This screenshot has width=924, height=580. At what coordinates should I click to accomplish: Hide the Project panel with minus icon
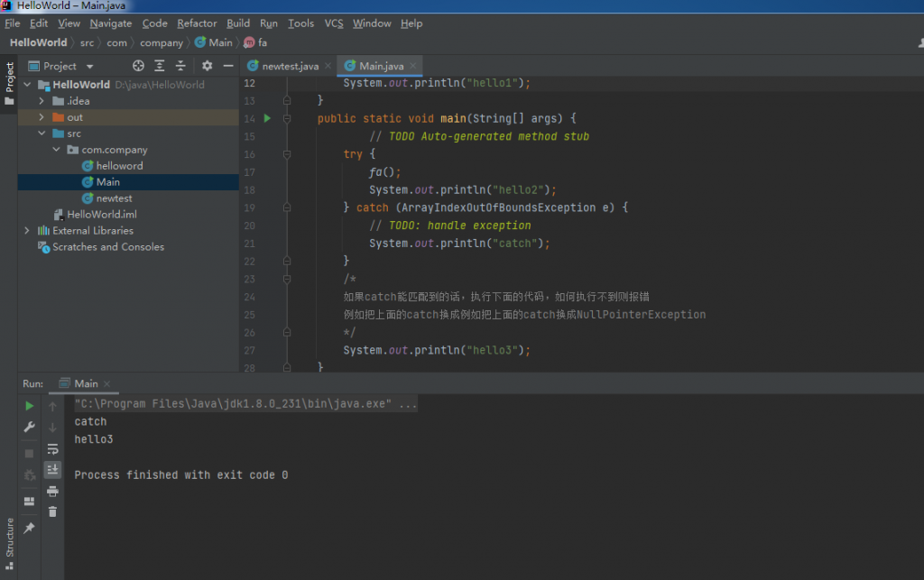pyautogui.click(x=228, y=66)
